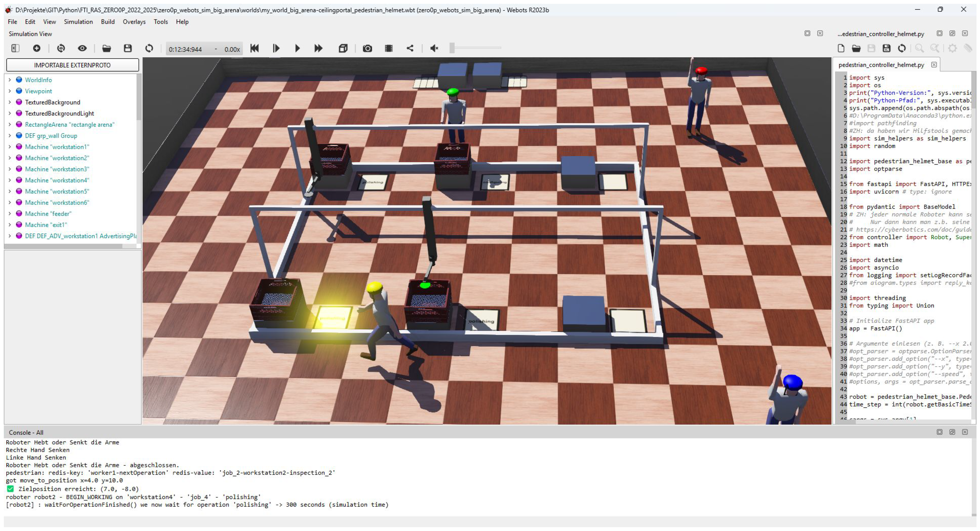This screenshot has height=531, width=980.
Task: Step the simulation one frame forward
Action: point(276,48)
